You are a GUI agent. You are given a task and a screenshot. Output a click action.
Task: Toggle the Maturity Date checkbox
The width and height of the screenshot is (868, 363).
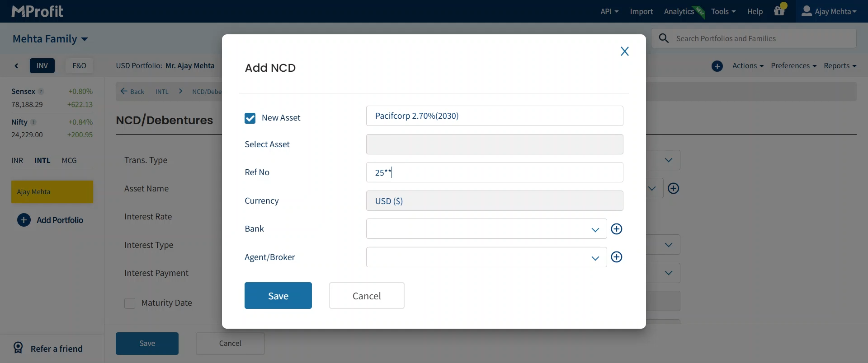coord(130,303)
